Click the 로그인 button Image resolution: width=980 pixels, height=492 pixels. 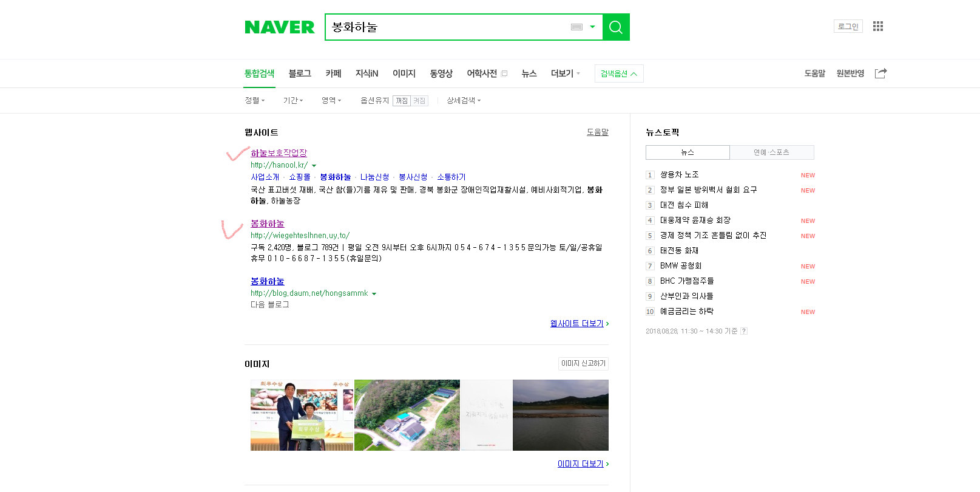pos(848,26)
